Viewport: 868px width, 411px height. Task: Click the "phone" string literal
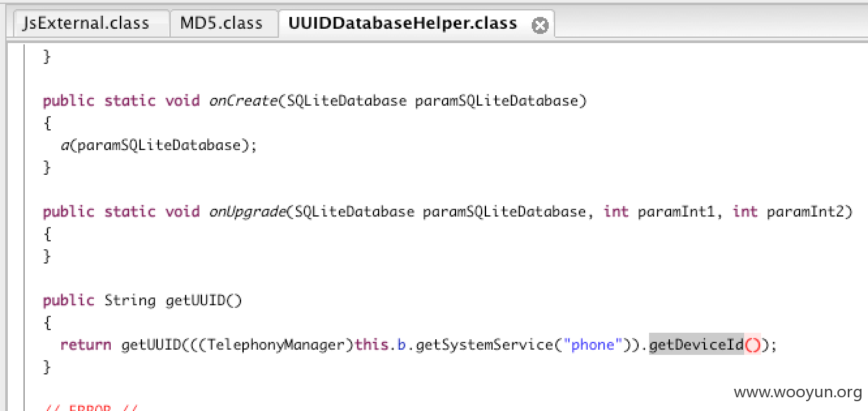[592, 344]
